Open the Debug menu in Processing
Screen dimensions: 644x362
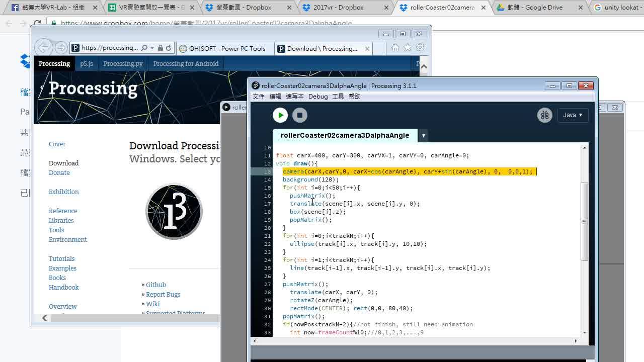click(x=318, y=97)
